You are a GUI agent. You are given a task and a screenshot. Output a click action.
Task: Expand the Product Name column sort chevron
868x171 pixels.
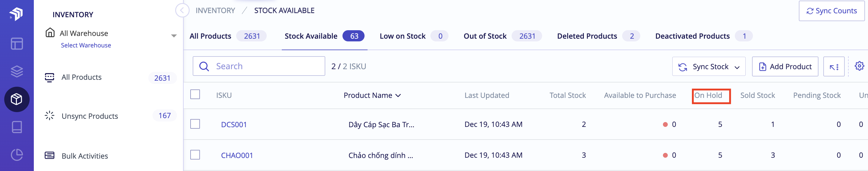(398, 95)
